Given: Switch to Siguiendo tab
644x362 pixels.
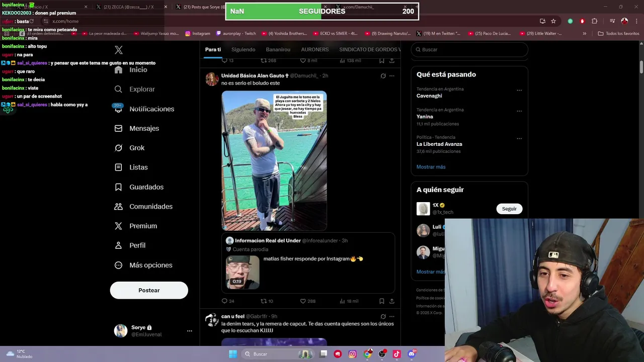Looking at the screenshot, I should coord(243,49).
